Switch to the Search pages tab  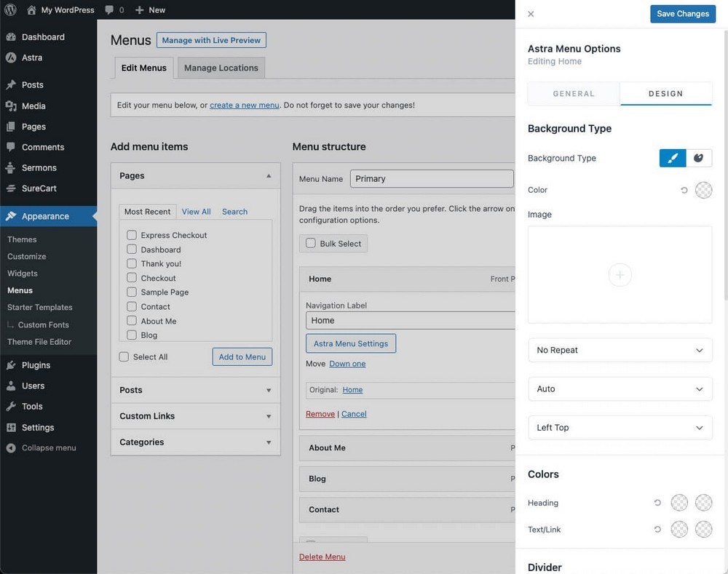pos(234,212)
